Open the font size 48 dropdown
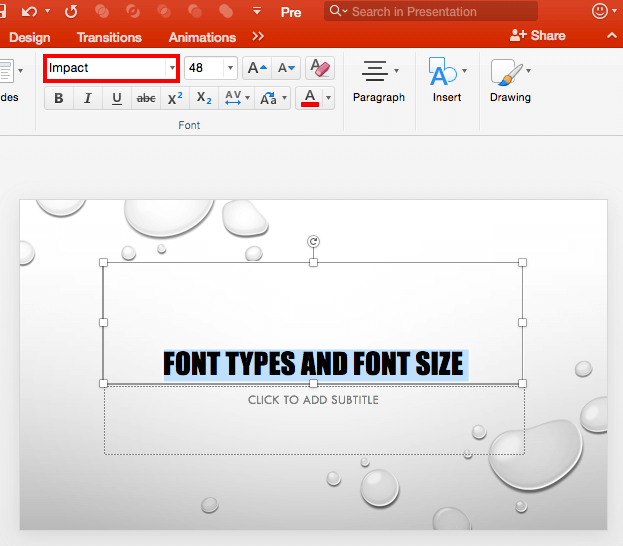This screenshot has width=623, height=546. (x=231, y=68)
